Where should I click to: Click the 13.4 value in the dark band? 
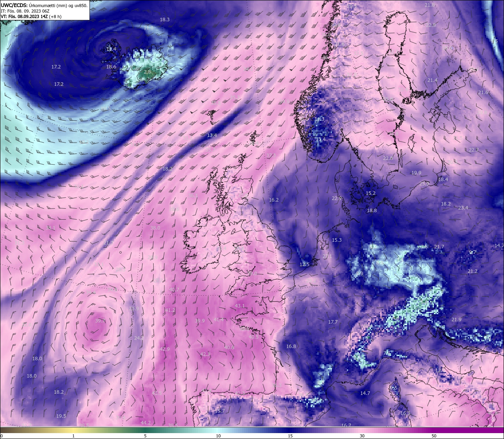[212, 135]
